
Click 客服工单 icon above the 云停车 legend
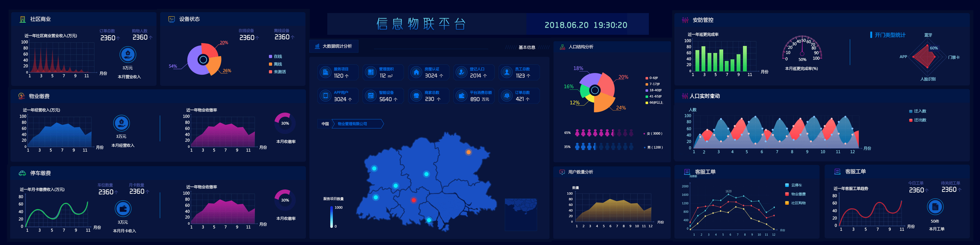click(687, 172)
